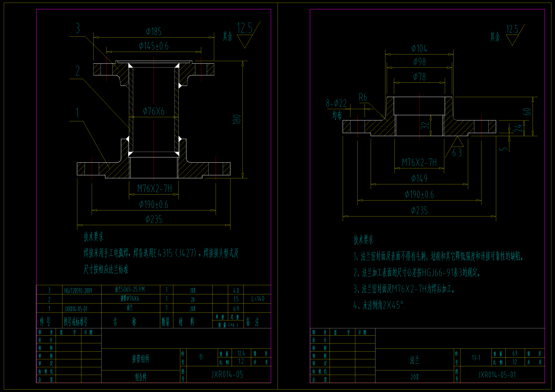
Task: Select the "法兰SO65-25 FM" name cell
Action: (x=130, y=289)
